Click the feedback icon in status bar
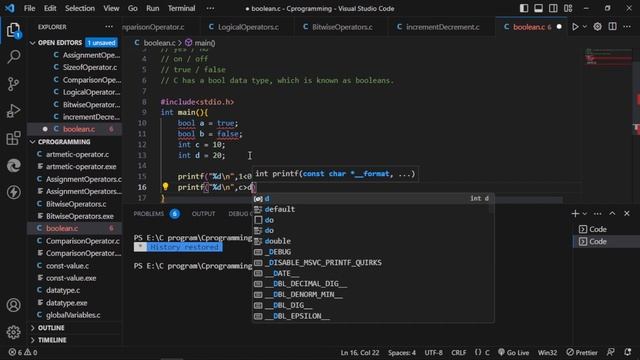 pos(611,352)
